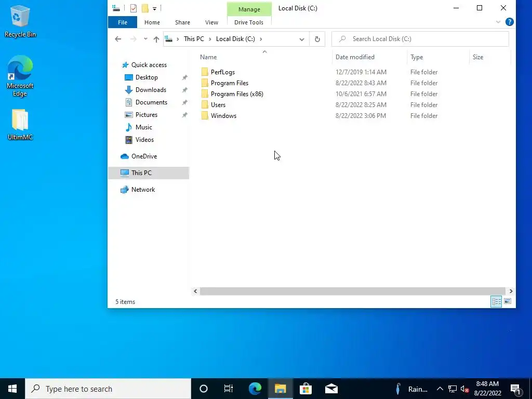Click the drive icon in the title bar
The image size is (532, 399).
[116, 8]
